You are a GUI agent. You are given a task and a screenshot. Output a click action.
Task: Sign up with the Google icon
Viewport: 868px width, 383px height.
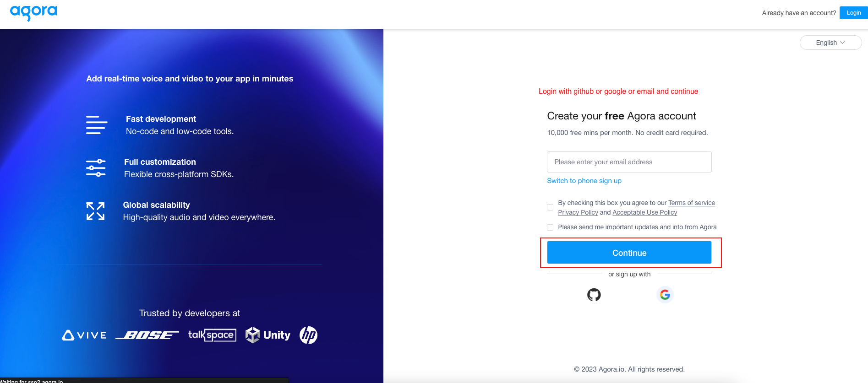(665, 295)
